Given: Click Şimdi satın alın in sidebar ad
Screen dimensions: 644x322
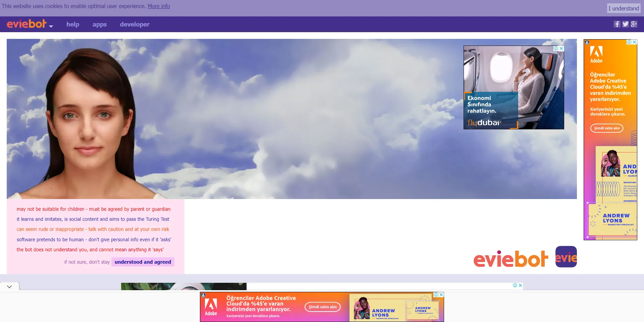Looking at the screenshot, I should click(607, 128).
